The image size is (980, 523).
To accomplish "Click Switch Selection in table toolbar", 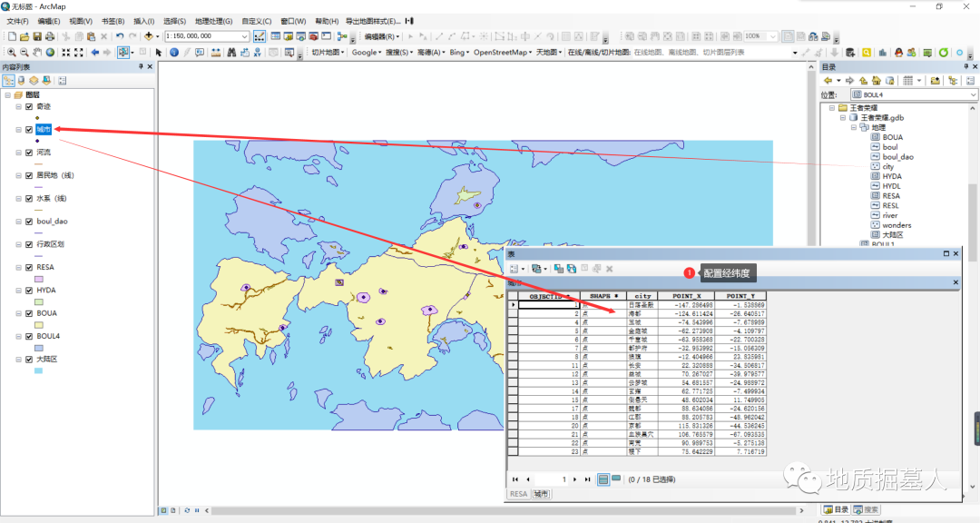I will tap(572, 269).
